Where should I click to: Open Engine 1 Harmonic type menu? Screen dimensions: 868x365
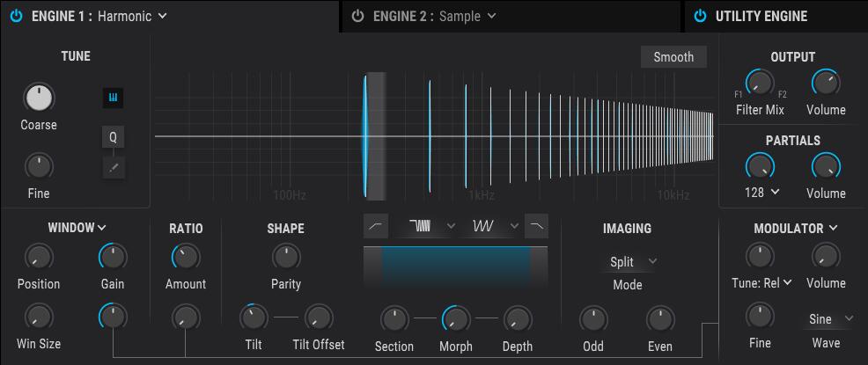point(132,16)
